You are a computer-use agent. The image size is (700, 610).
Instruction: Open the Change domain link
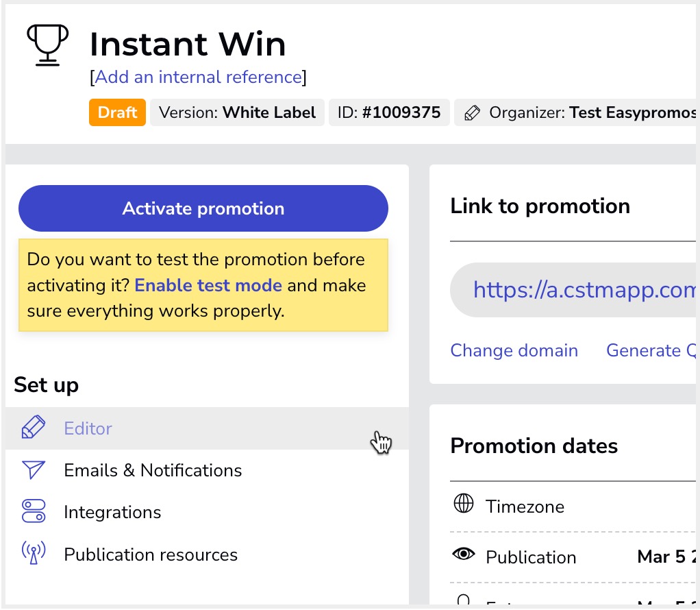coord(514,350)
